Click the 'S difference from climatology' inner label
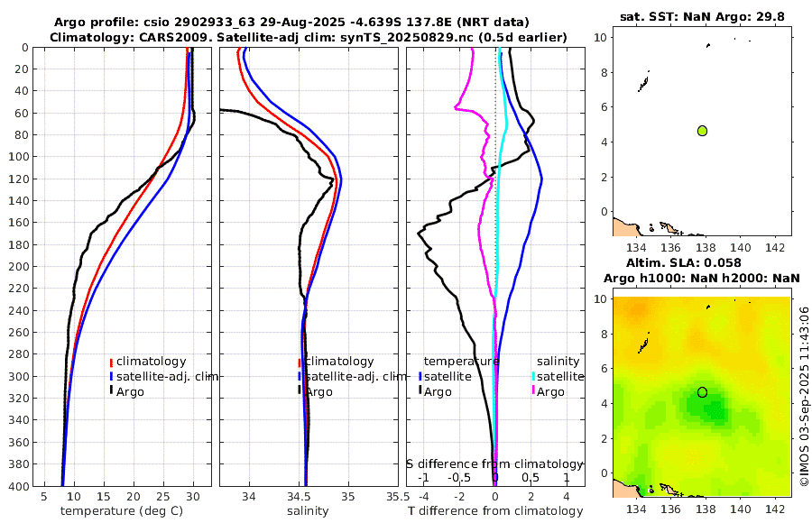 (494, 464)
